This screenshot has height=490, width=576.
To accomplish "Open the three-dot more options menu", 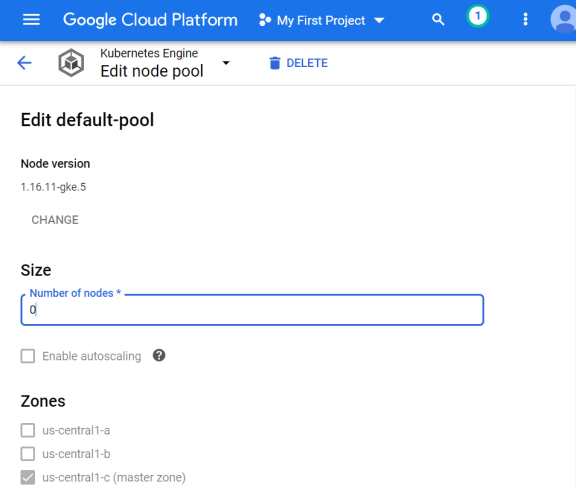I will tap(525, 19).
